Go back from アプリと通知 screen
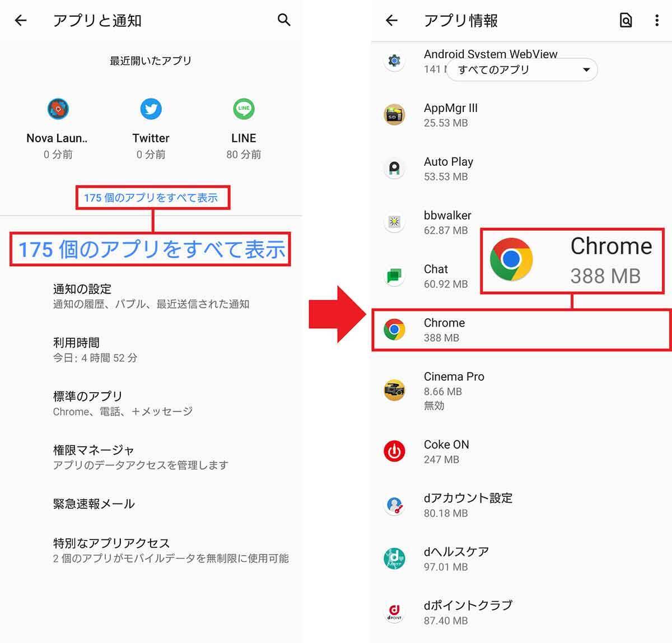Image resolution: width=672 pixels, height=643 pixels. coord(21,21)
